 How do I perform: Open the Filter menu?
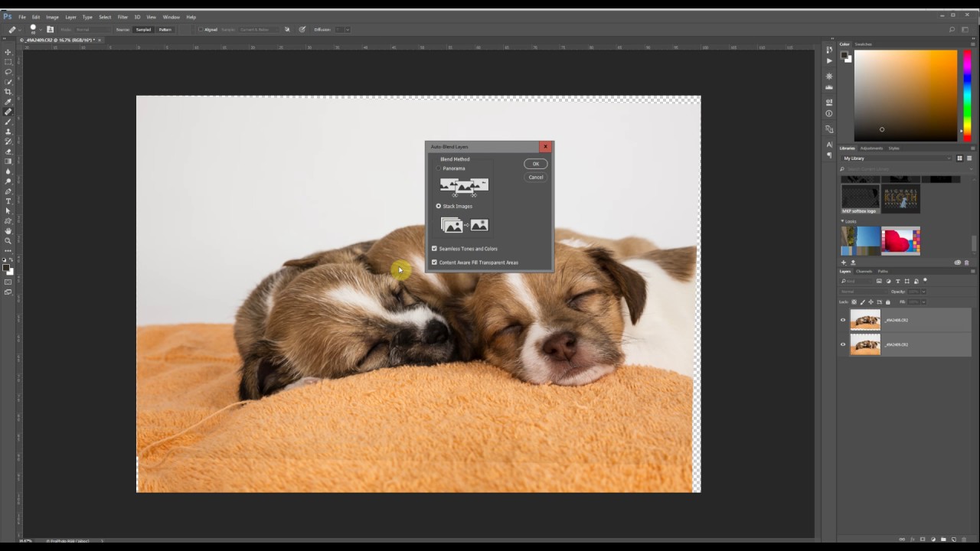click(x=122, y=17)
